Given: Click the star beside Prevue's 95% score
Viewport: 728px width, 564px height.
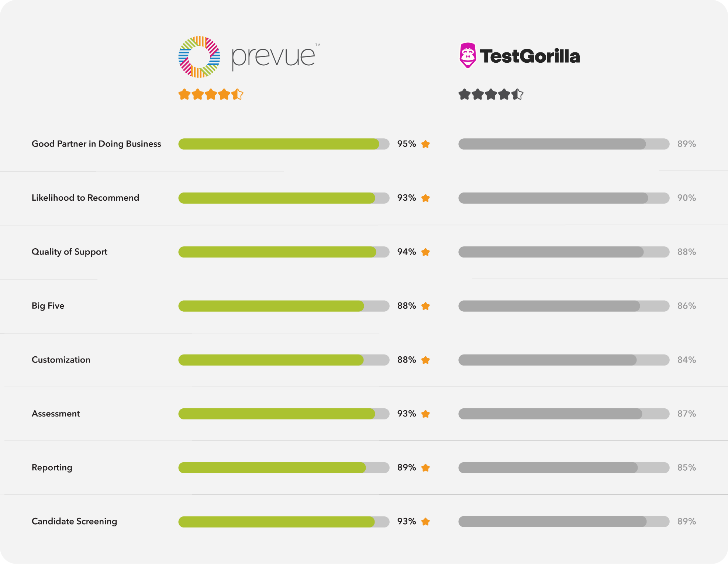Looking at the screenshot, I should point(425,144).
